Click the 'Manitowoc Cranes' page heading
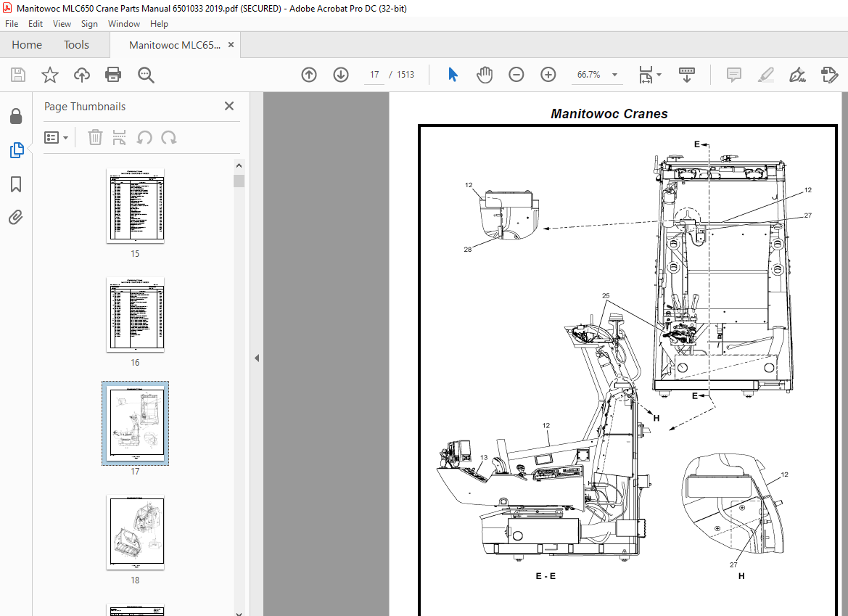This screenshot has width=848, height=616. point(609,114)
